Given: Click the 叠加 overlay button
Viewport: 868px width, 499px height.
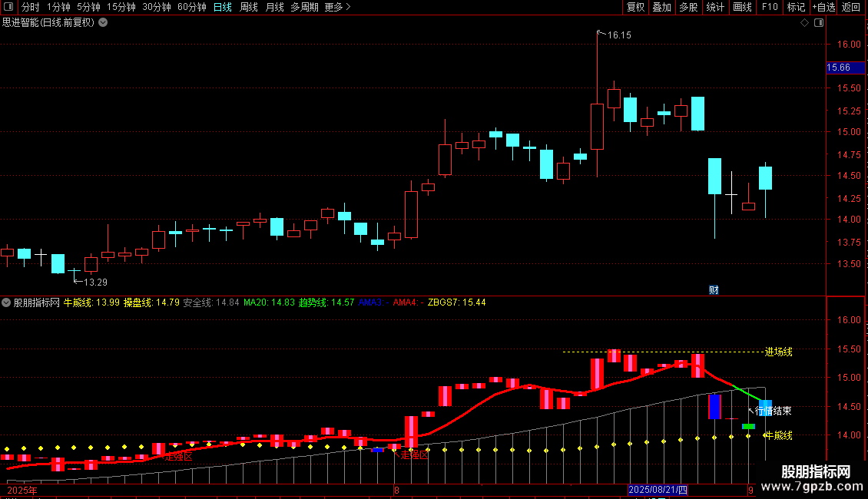Looking at the screenshot, I should (x=661, y=7).
